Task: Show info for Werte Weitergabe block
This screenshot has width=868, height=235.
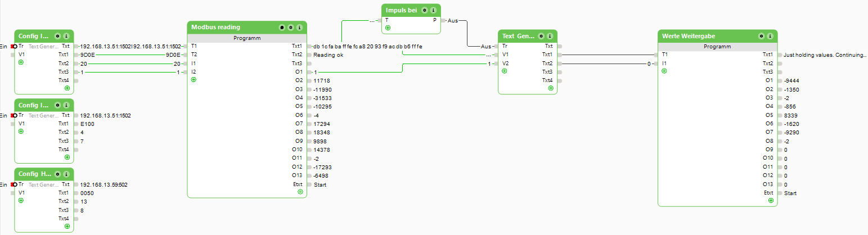Action: click(771, 35)
